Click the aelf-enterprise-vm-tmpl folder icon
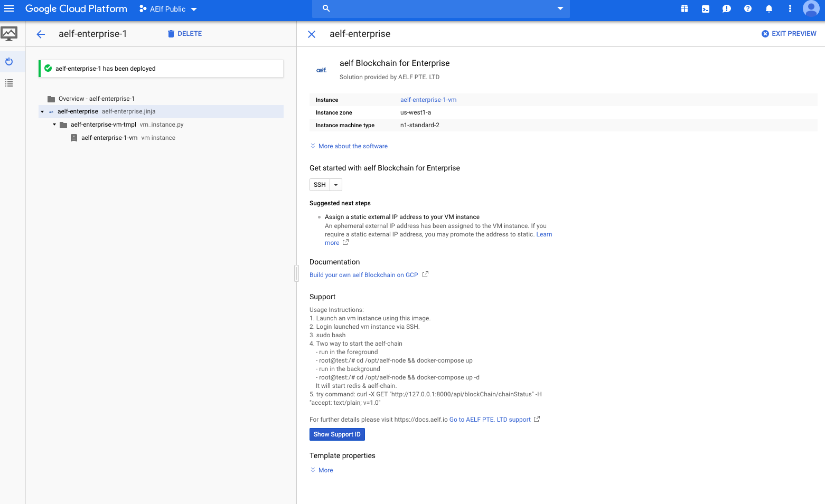This screenshot has width=825, height=504. (63, 125)
